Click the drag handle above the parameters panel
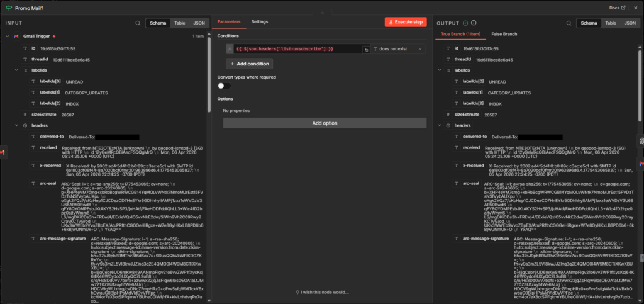644x304 pixels. (322, 13)
